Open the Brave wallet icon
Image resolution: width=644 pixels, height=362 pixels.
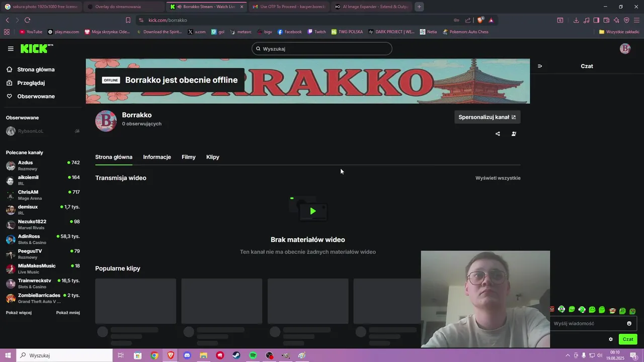[x=606, y=20]
